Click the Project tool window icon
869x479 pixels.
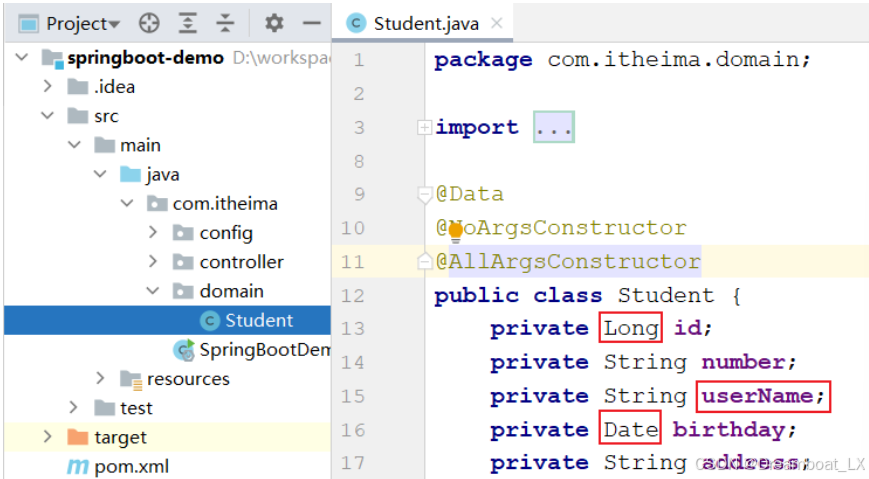tap(29, 24)
